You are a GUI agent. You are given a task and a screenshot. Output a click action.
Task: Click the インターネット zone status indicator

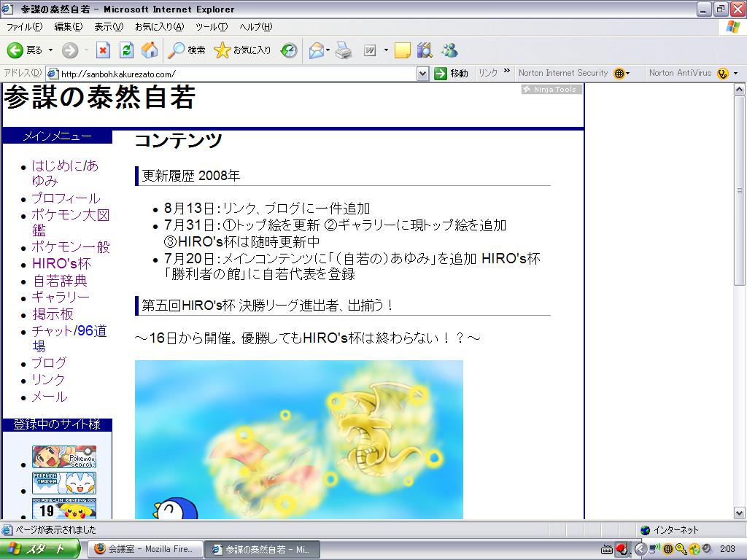pyautogui.click(x=670, y=529)
